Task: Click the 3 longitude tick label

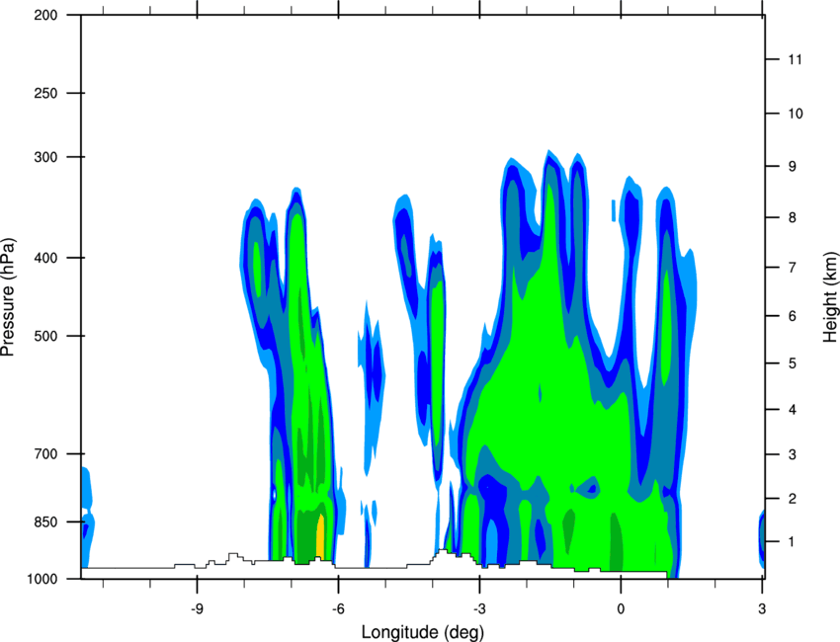Action: tap(762, 608)
